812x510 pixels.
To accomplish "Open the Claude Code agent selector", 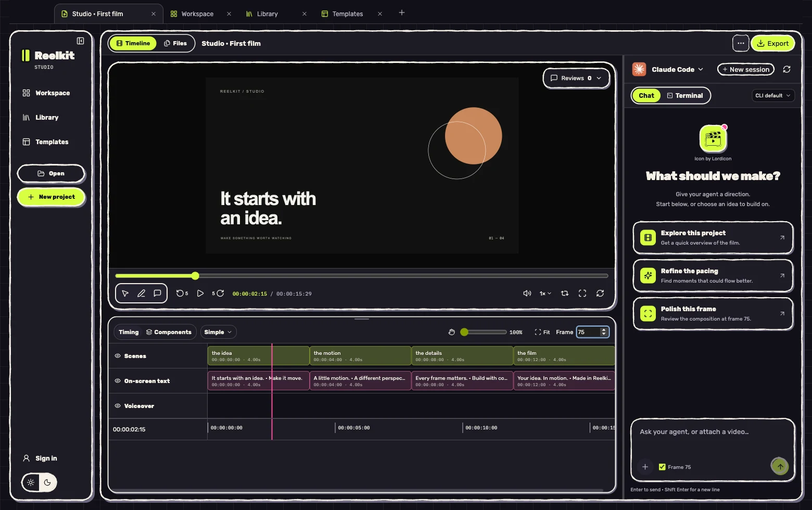I will click(x=677, y=69).
